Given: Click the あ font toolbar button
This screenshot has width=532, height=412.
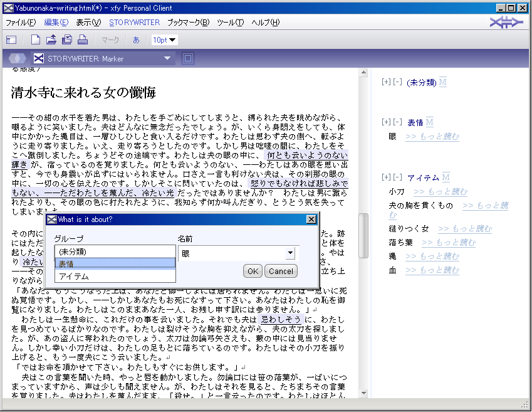Looking at the screenshot, I should (136, 40).
